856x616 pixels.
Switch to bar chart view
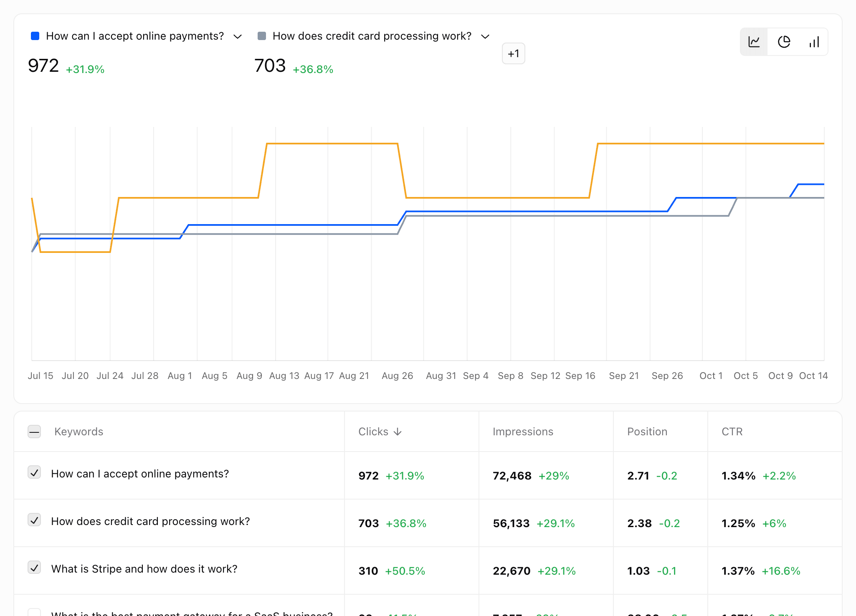[814, 42]
